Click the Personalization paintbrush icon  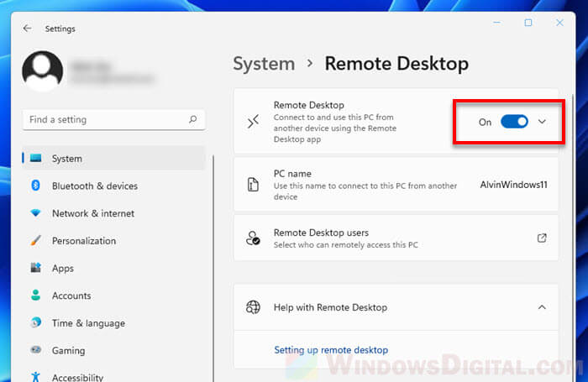[x=35, y=241]
